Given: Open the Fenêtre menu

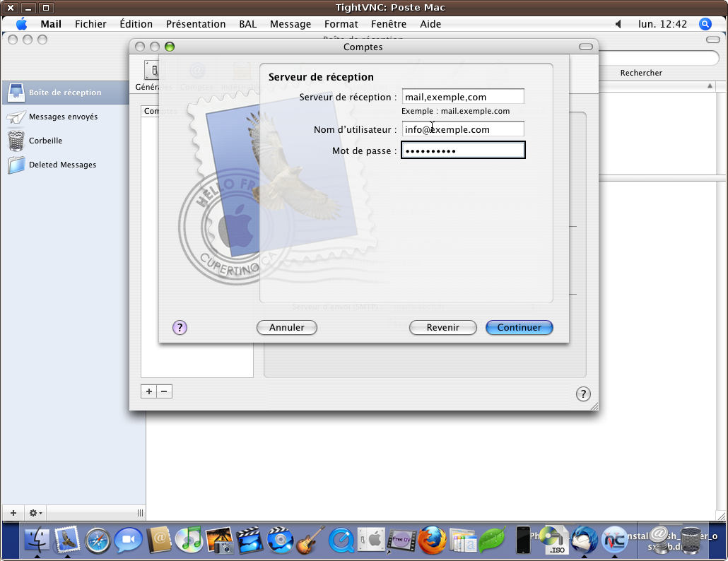Looking at the screenshot, I should (x=389, y=24).
